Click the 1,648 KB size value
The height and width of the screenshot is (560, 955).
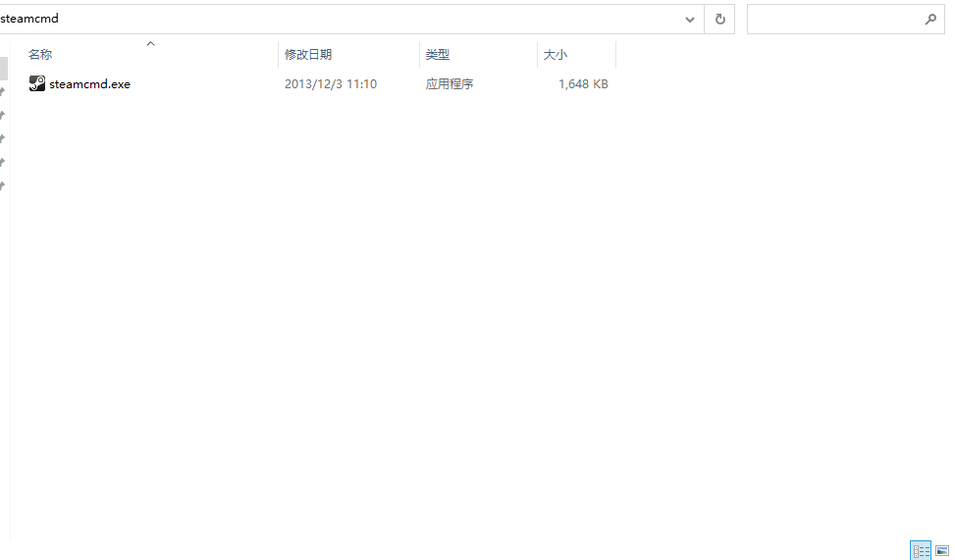[583, 84]
